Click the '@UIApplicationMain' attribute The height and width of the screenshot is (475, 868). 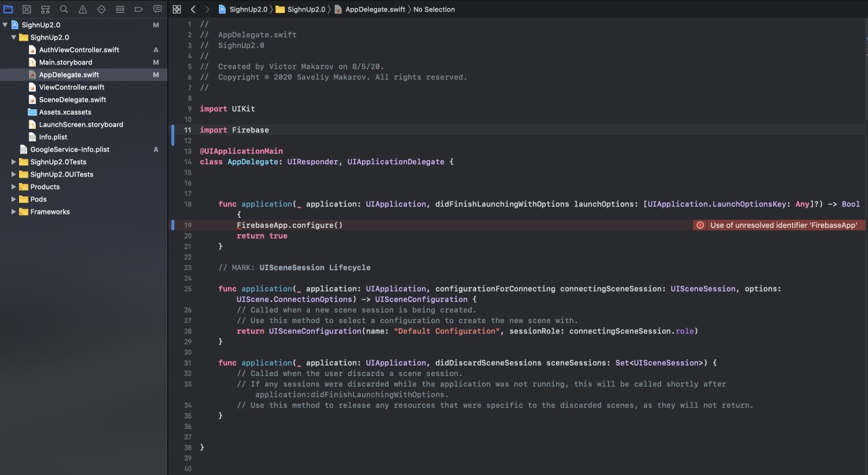[x=241, y=151]
